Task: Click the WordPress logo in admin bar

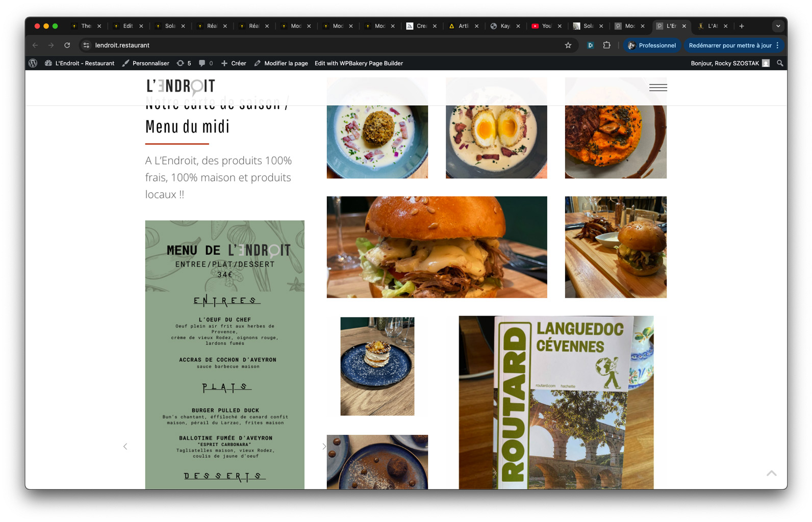Action: pos(33,63)
